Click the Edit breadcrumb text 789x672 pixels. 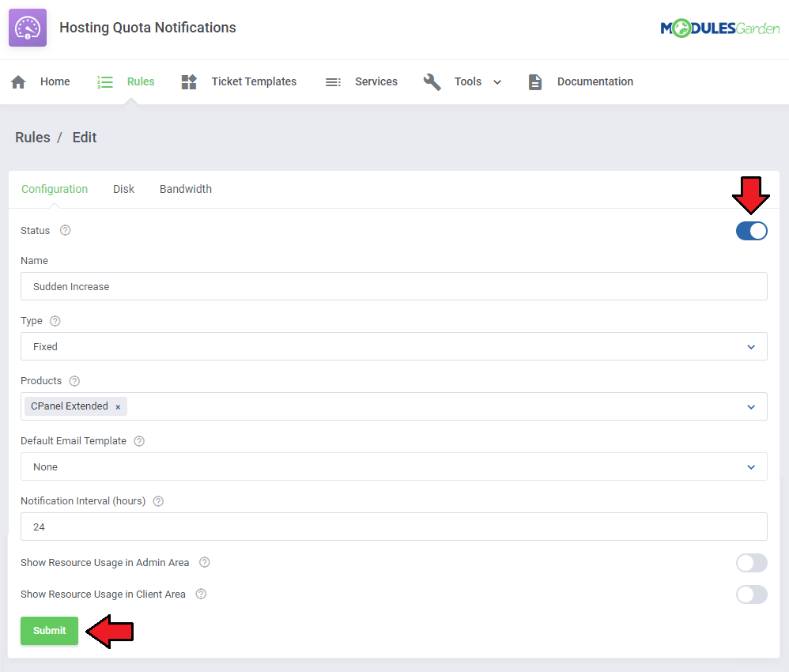coord(85,138)
